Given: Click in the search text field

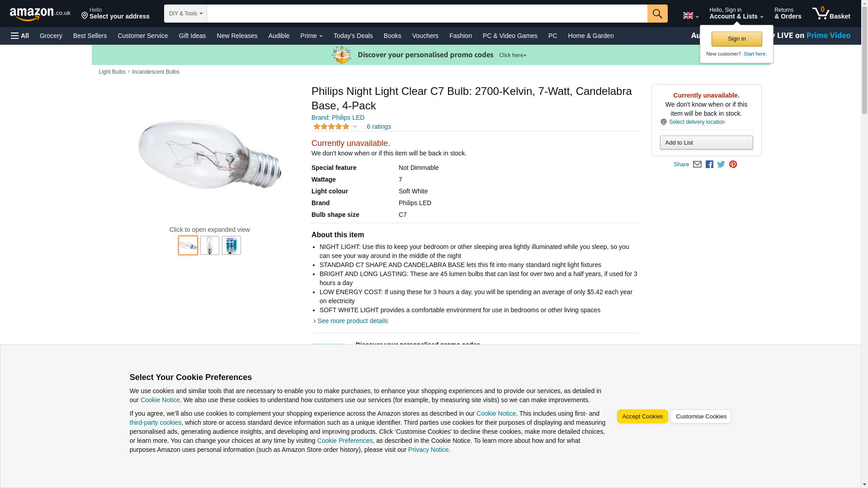Looking at the screenshot, I should pyautogui.click(x=427, y=14).
